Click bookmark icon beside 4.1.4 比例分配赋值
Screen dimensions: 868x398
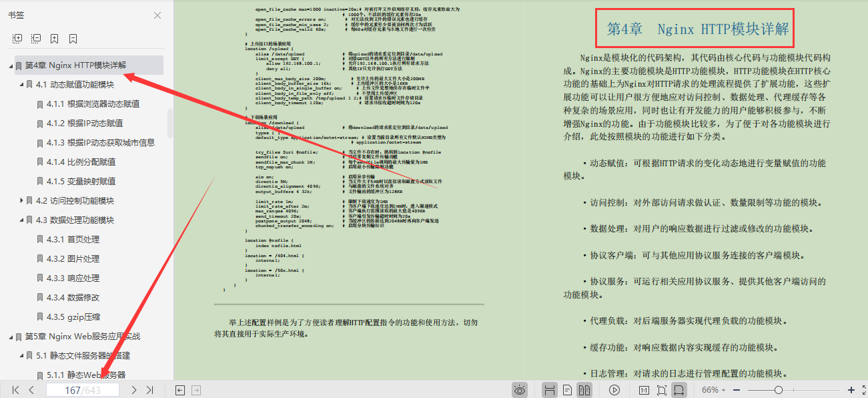point(40,162)
